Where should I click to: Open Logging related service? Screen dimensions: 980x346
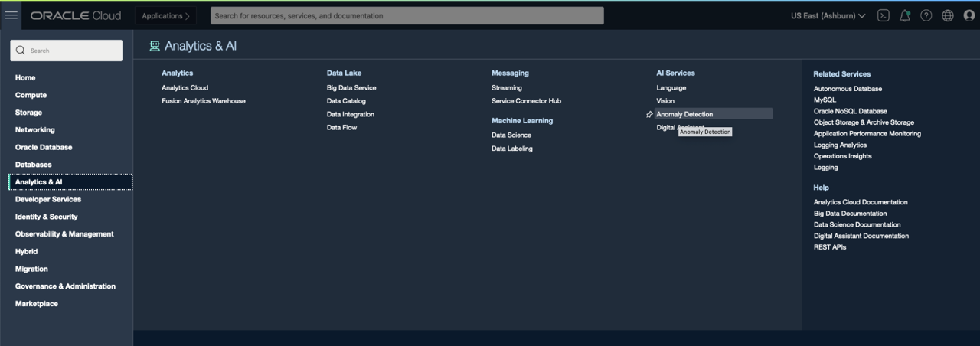tap(826, 167)
